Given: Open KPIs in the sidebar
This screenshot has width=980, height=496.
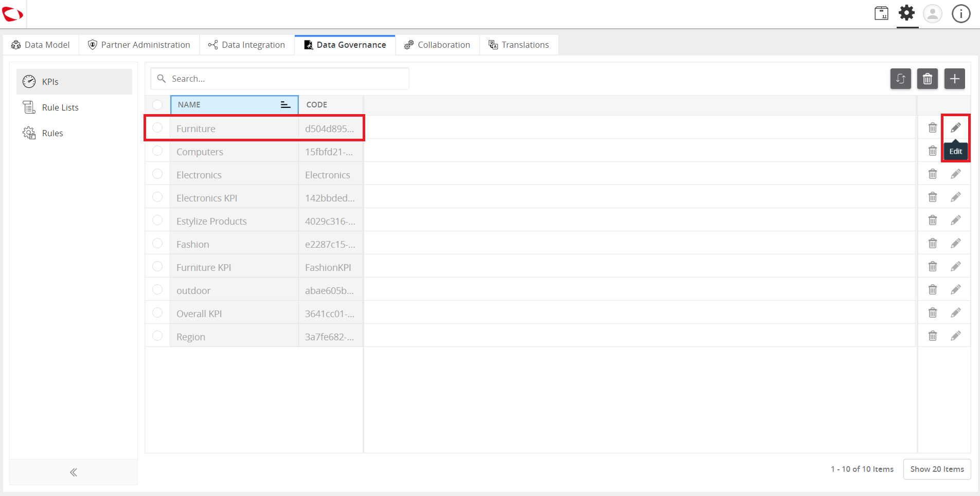Looking at the screenshot, I should pos(74,82).
